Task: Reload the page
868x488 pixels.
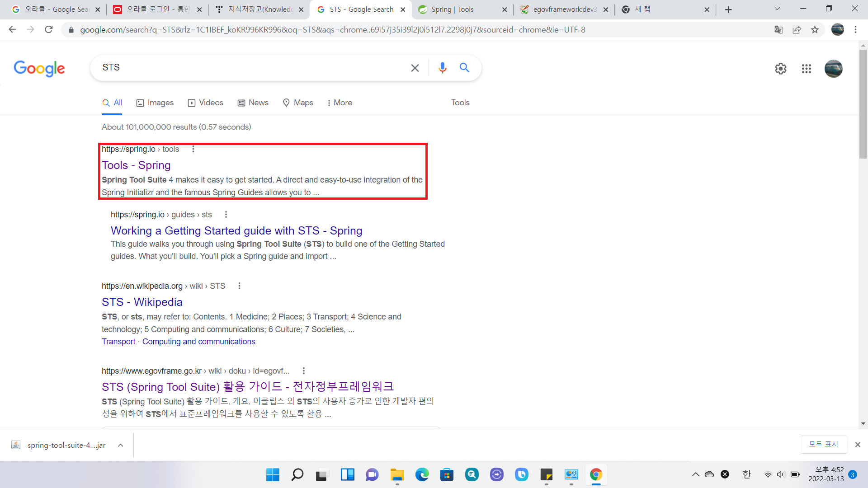Action: point(49,30)
